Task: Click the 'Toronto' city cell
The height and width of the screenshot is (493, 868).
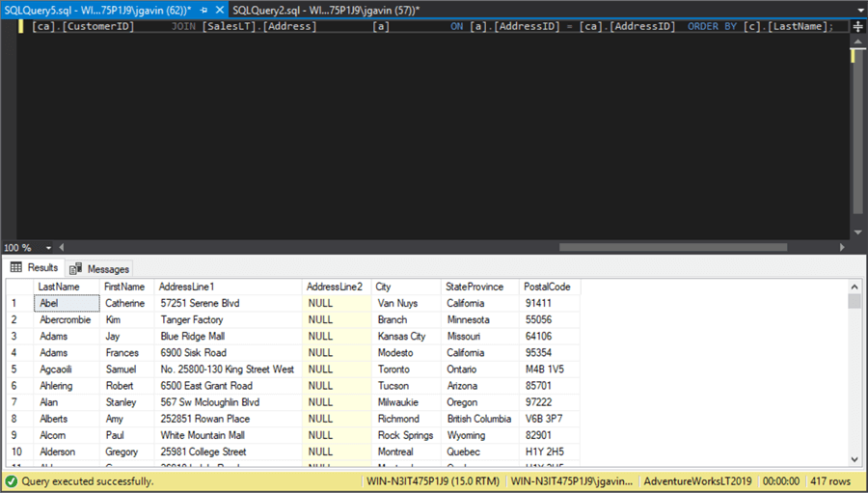Action: (x=406, y=369)
